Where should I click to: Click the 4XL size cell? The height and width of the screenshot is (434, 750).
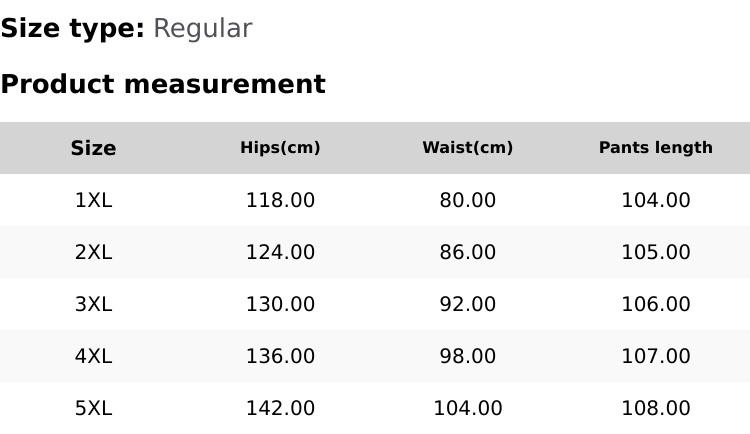point(93,356)
